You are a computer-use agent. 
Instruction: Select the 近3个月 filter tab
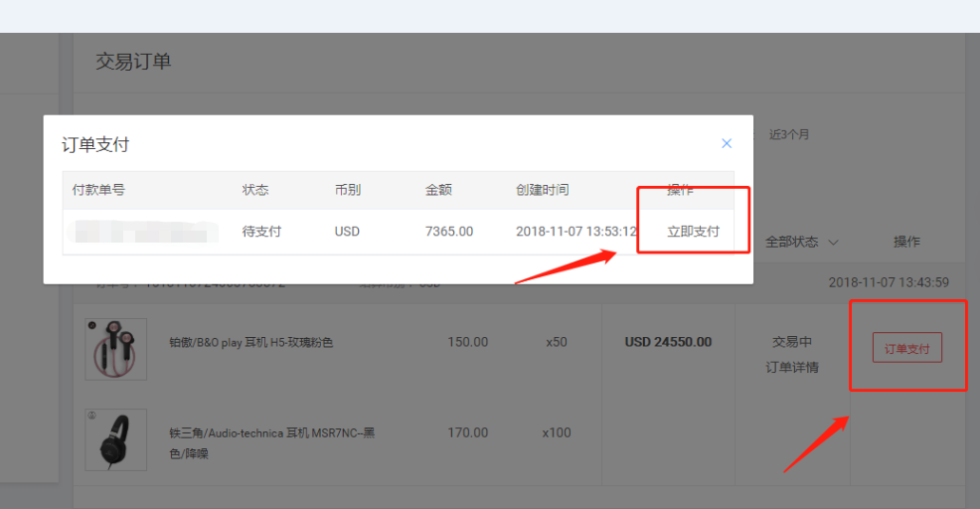point(789,134)
